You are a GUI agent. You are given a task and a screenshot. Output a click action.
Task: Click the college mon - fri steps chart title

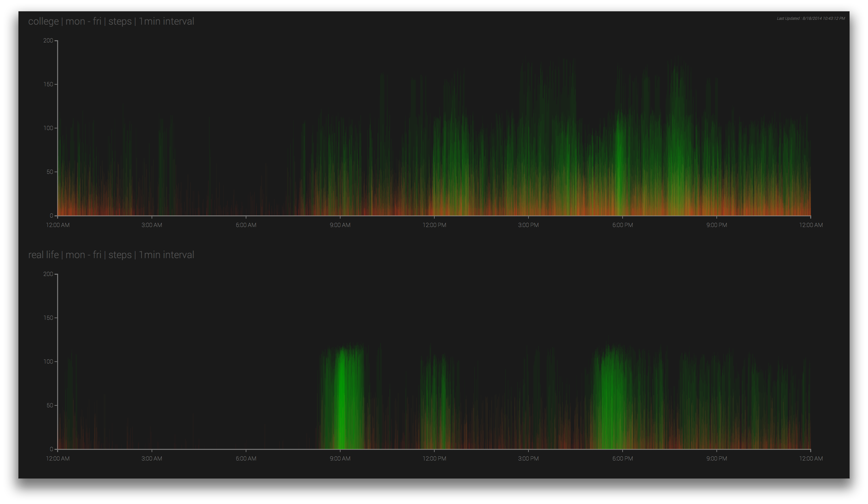click(x=111, y=21)
